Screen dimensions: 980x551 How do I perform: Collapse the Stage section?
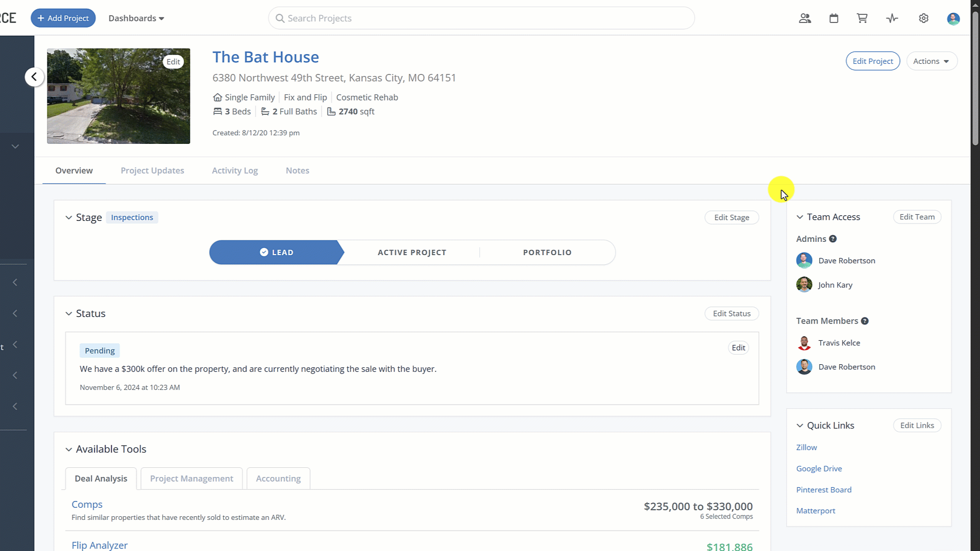point(68,217)
